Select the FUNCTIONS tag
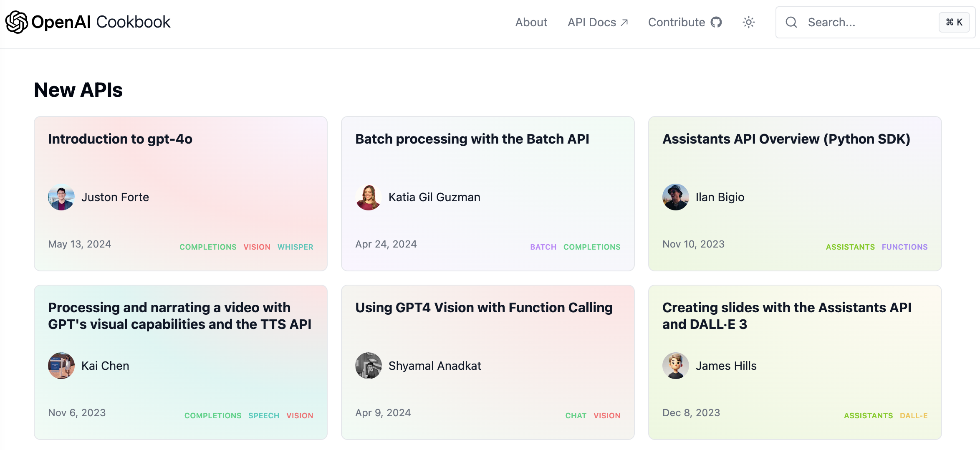Image resolution: width=980 pixels, height=450 pixels. pos(905,247)
